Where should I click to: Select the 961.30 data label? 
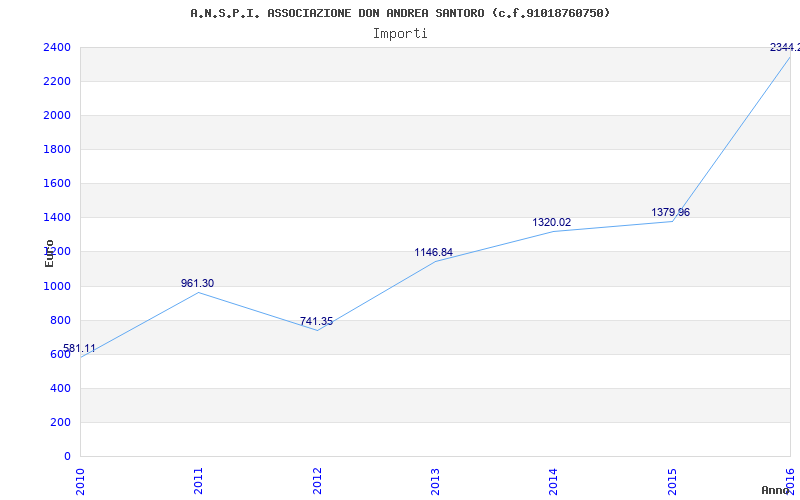[x=197, y=284]
